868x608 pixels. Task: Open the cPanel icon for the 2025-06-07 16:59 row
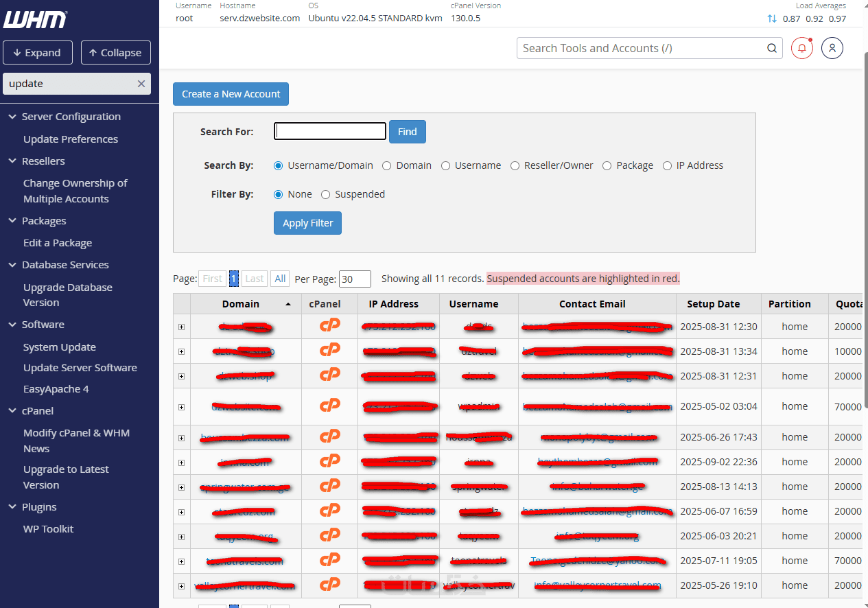[330, 511]
